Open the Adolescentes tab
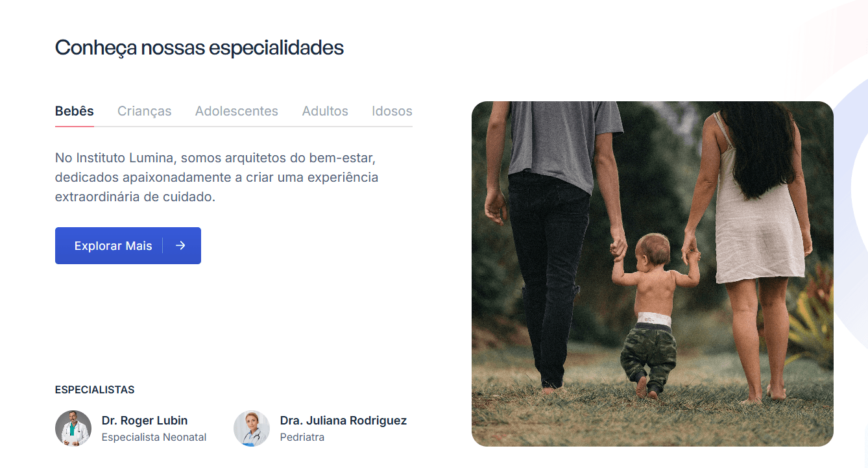868x468 pixels. tap(237, 111)
